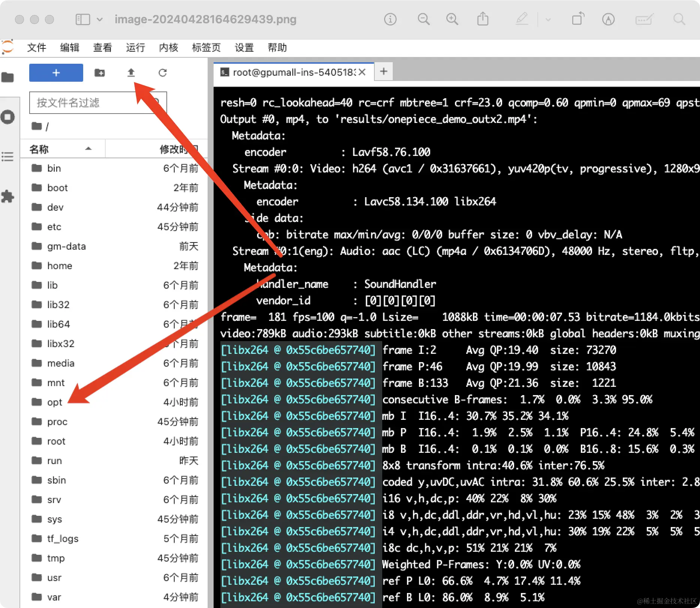Open the Preview sidebar view dropdown

[100, 19]
